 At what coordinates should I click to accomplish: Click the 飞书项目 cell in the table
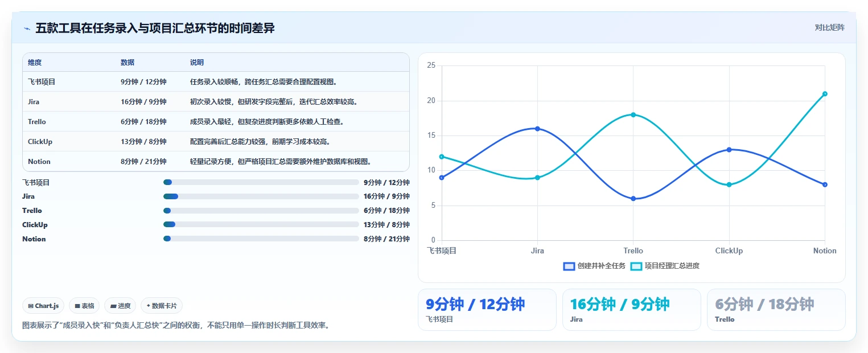pyautogui.click(x=42, y=82)
